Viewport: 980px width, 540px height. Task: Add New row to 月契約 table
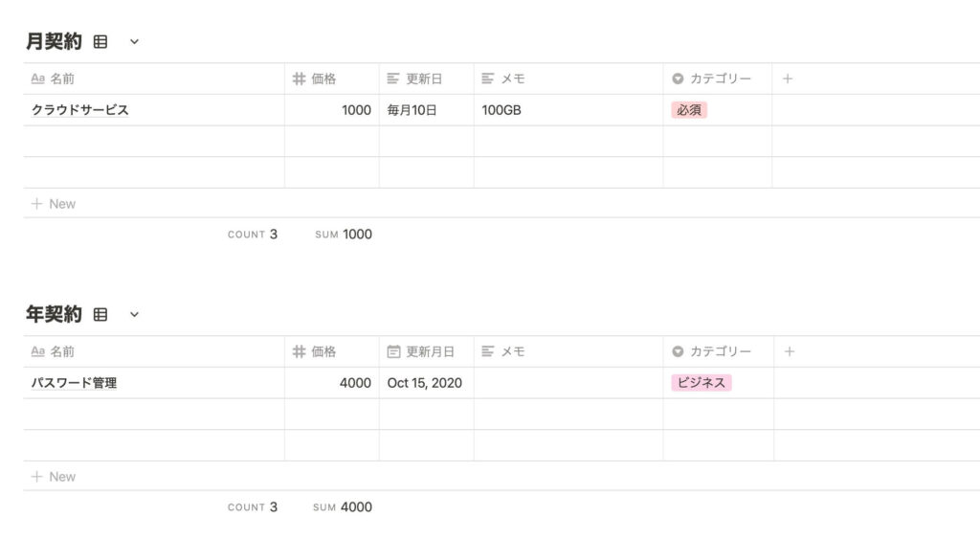click(54, 204)
